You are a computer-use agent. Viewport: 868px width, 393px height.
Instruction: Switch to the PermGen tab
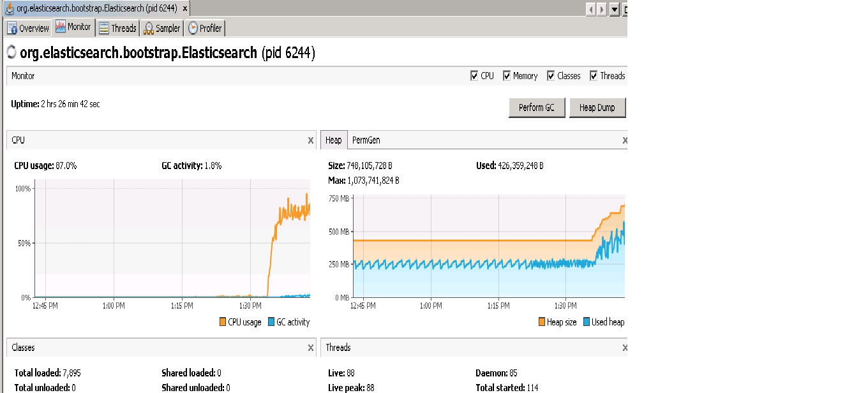coord(366,140)
